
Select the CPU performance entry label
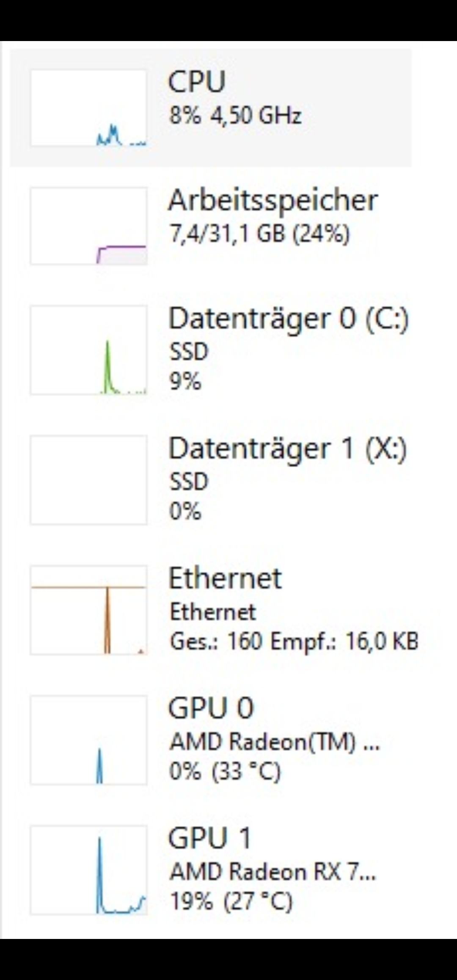point(197,81)
